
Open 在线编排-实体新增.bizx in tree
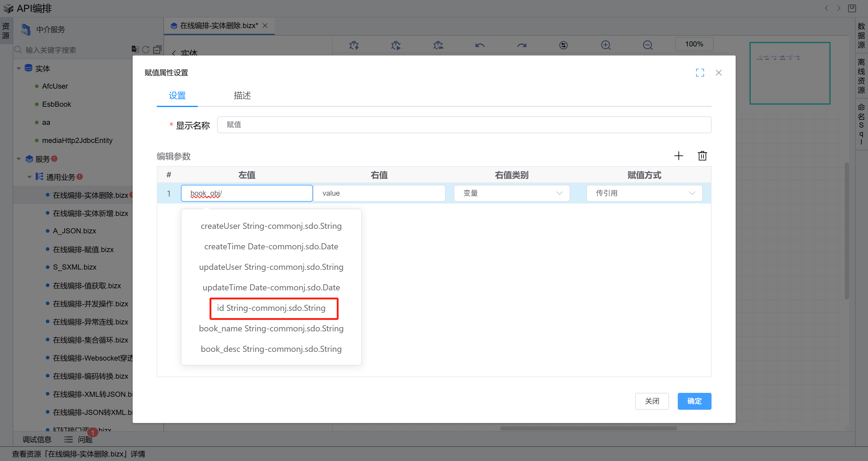[x=90, y=213]
